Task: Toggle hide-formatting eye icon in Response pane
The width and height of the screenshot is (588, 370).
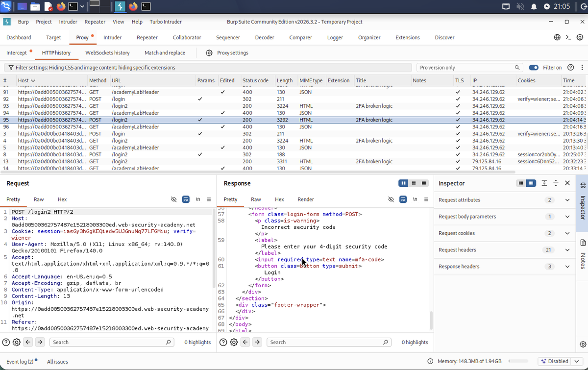Action: (x=391, y=199)
